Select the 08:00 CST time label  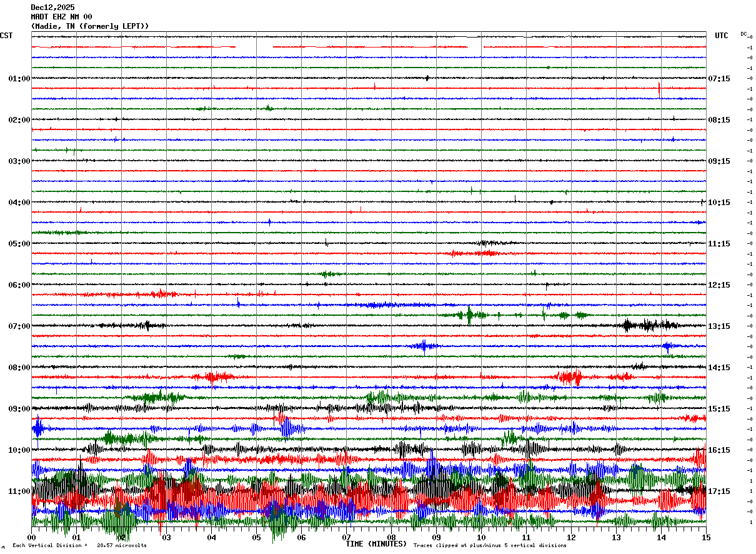(19, 368)
